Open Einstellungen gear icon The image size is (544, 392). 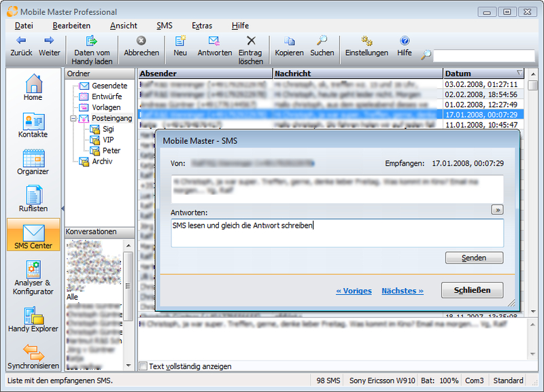(367, 41)
